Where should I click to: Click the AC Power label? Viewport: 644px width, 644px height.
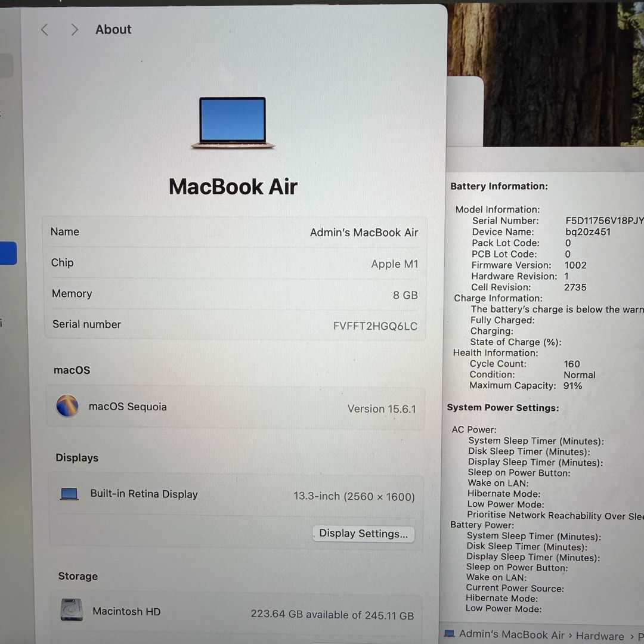tap(474, 429)
